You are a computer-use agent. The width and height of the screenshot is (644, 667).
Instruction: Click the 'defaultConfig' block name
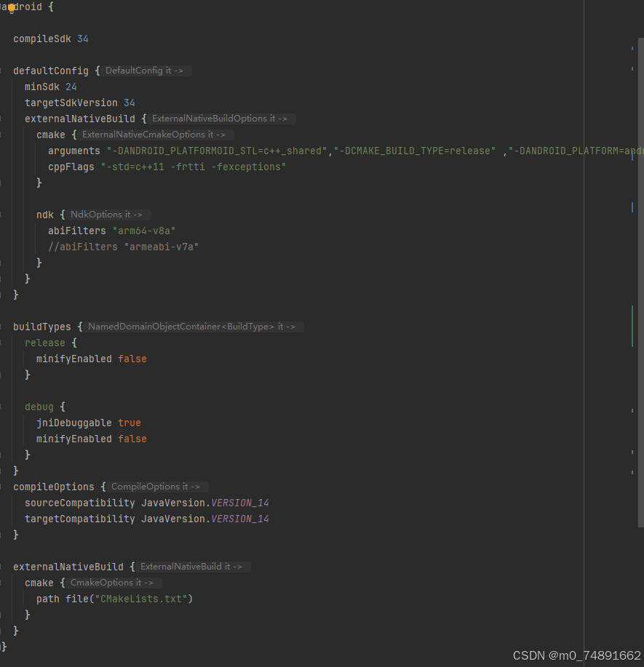51,71
